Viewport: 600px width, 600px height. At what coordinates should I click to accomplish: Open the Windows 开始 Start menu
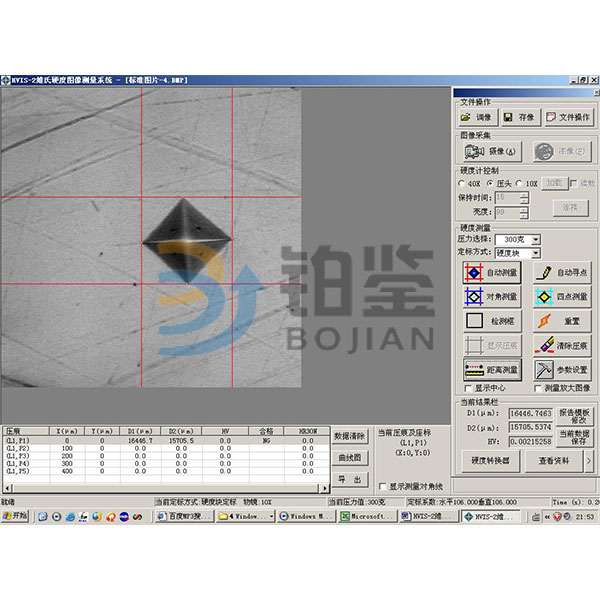[x=16, y=516]
